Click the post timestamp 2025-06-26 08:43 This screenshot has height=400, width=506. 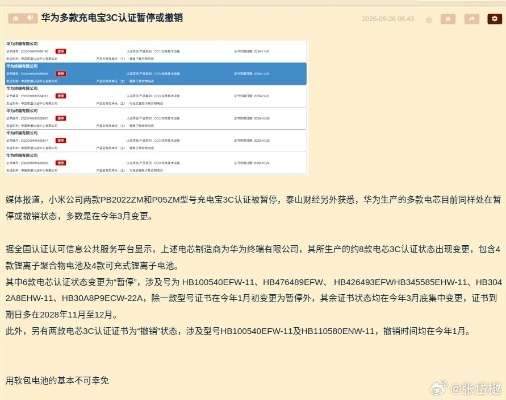(x=388, y=19)
